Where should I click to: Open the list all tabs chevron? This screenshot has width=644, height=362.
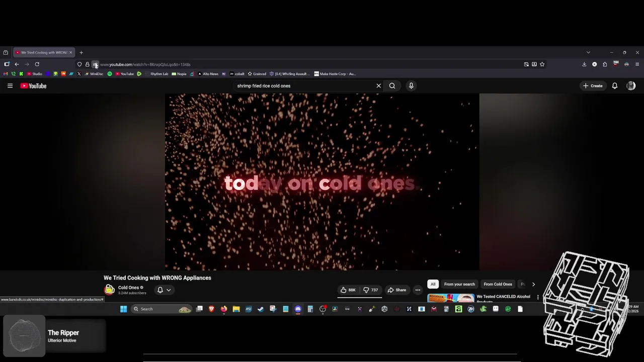pos(588,52)
